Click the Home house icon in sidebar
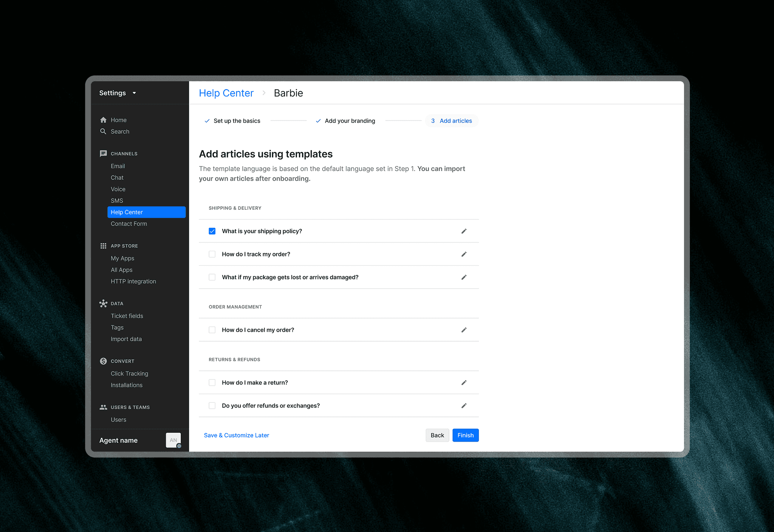The width and height of the screenshot is (774, 532). pos(103,120)
